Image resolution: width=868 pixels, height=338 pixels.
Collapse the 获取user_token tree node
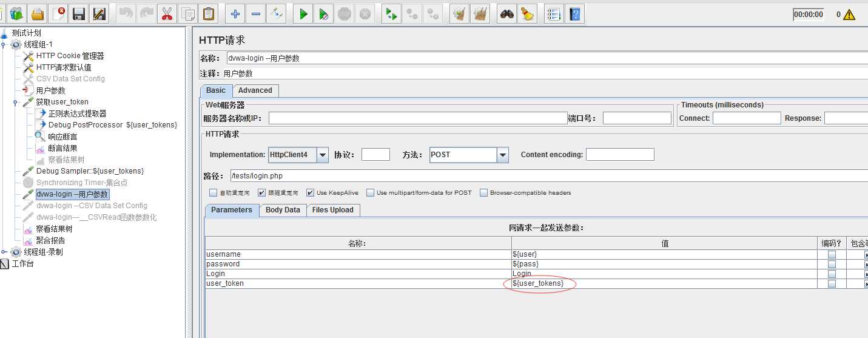coord(16,102)
